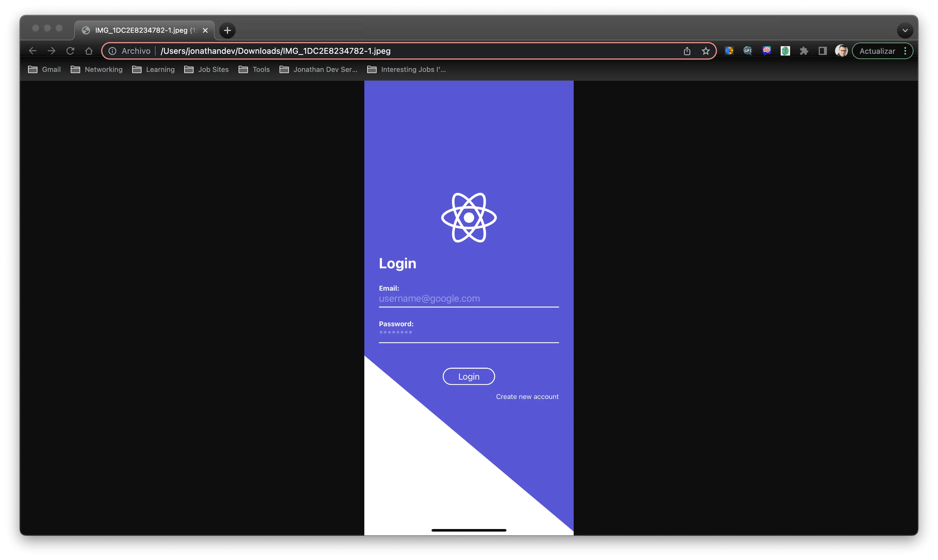
Task: Open the Gmail bookmarks folder
Action: (x=44, y=70)
